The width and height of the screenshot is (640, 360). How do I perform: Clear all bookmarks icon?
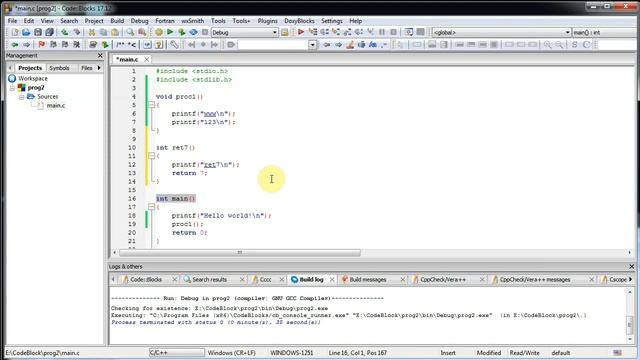click(x=76, y=44)
